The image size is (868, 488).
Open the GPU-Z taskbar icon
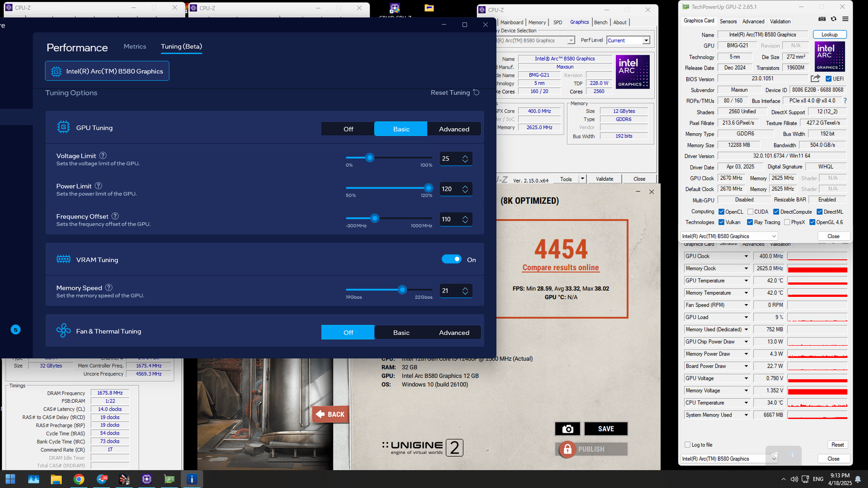(170, 479)
